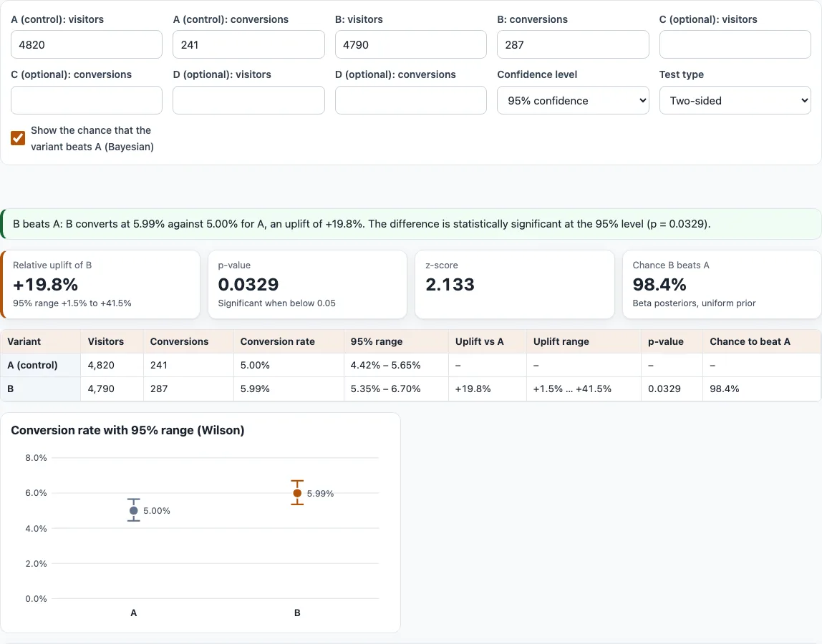Click the "B beats A" summary banner

click(x=411, y=224)
